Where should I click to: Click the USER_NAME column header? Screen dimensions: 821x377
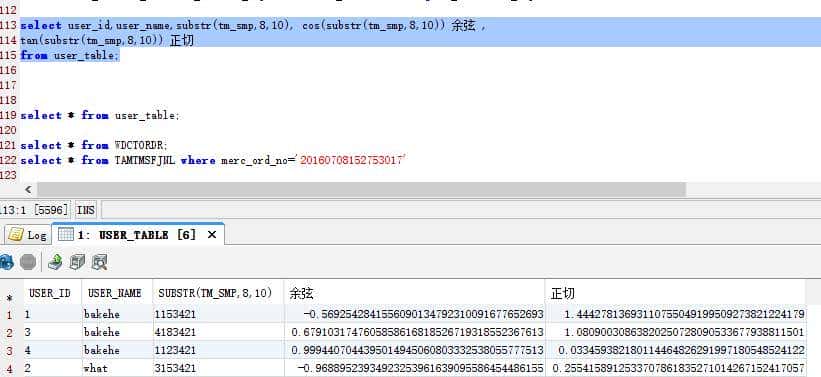tap(117, 293)
